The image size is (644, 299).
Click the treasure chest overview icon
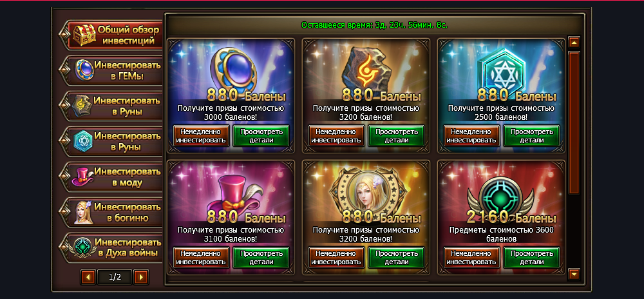click(x=84, y=35)
